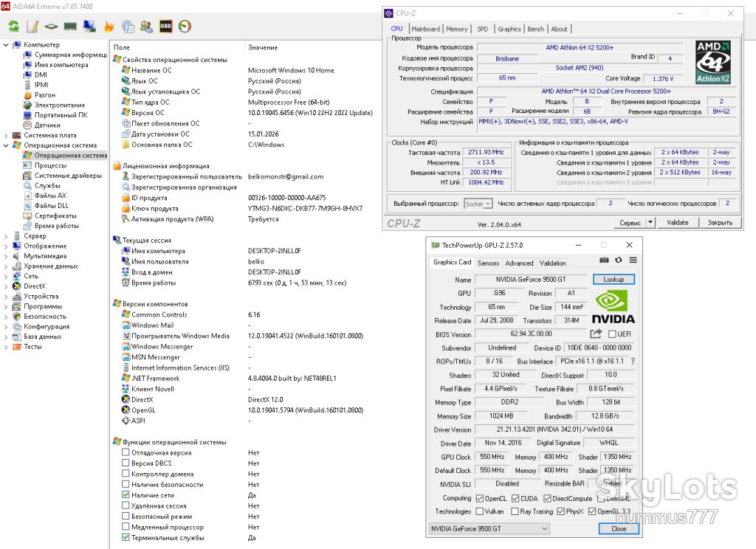The image size is (756, 549).
Task: Open the Advanced tab in GPU-Z
Action: (x=519, y=263)
